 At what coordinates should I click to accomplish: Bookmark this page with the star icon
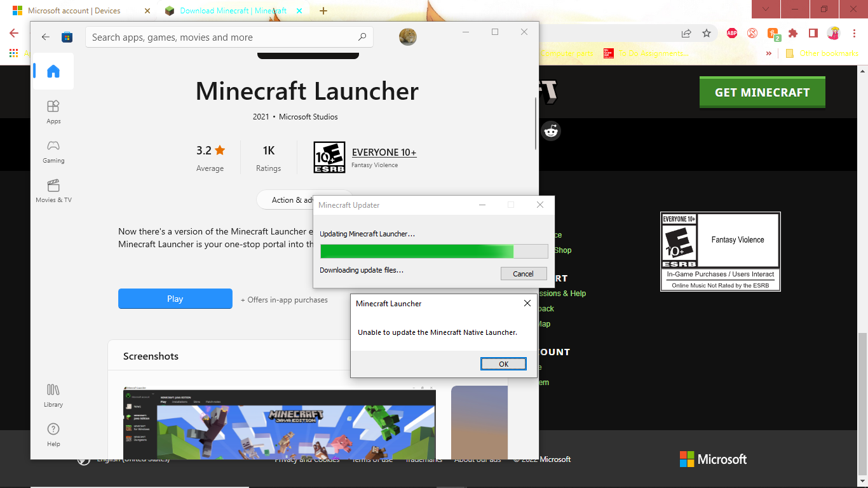click(706, 33)
